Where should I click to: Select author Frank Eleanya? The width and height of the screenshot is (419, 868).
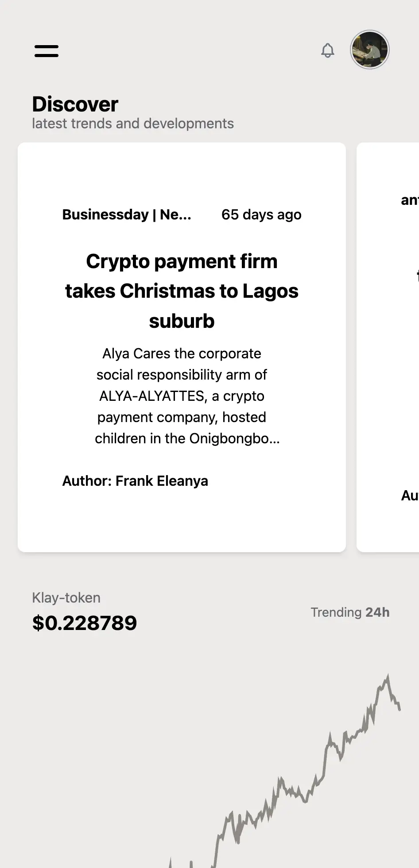click(x=135, y=481)
